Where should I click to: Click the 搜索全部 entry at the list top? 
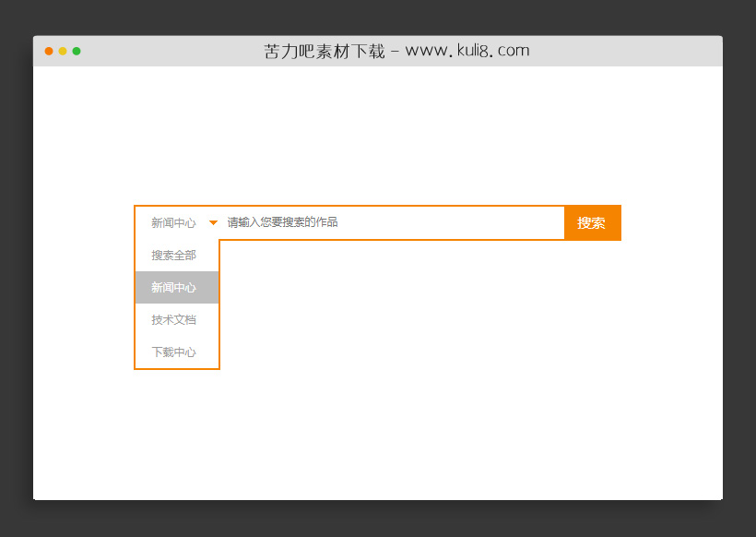pos(173,255)
